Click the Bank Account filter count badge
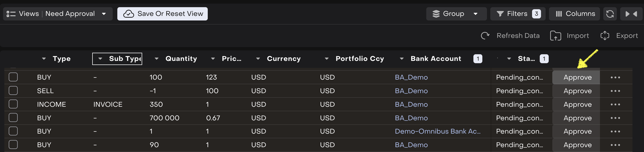644x152 pixels. (x=477, y=59)
